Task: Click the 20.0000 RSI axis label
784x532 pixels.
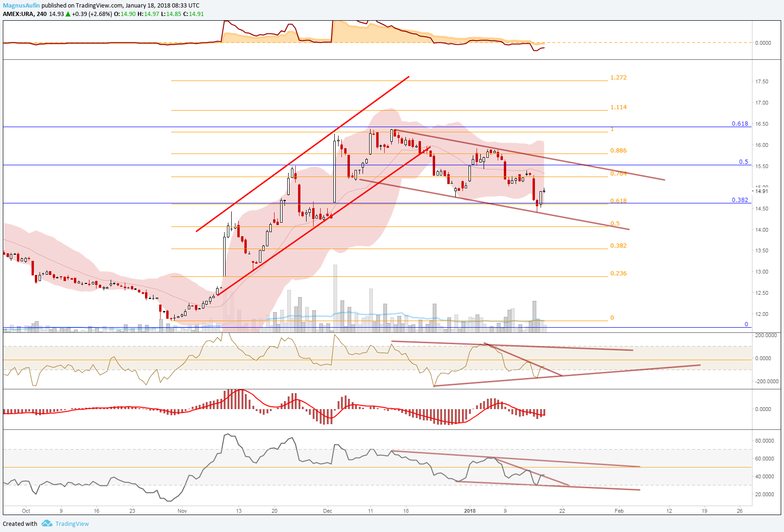Action: coord(765,495)
